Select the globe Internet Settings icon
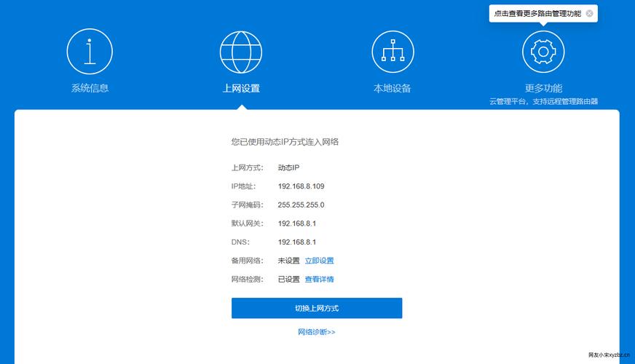This screenshot has height=364, width=635. tap(241, 50)
